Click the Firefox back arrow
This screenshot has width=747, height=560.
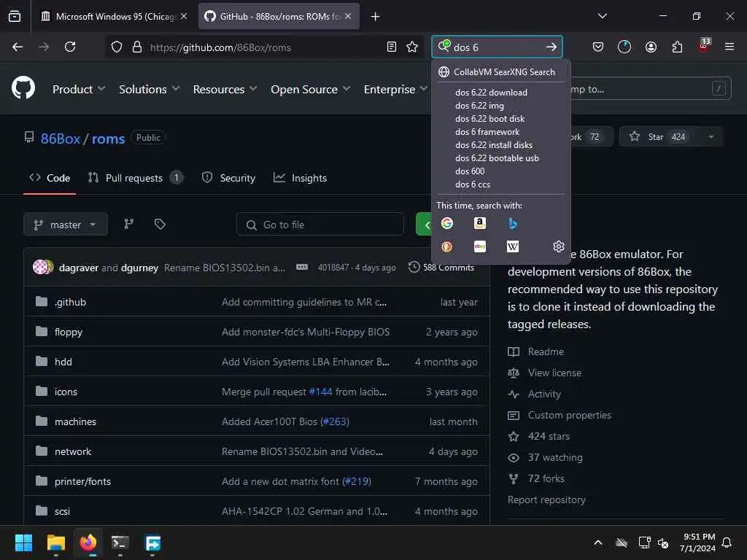click(x=18, y=47)
